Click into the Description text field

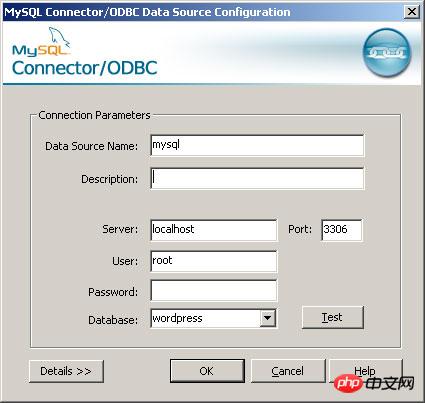click(257, 178)
